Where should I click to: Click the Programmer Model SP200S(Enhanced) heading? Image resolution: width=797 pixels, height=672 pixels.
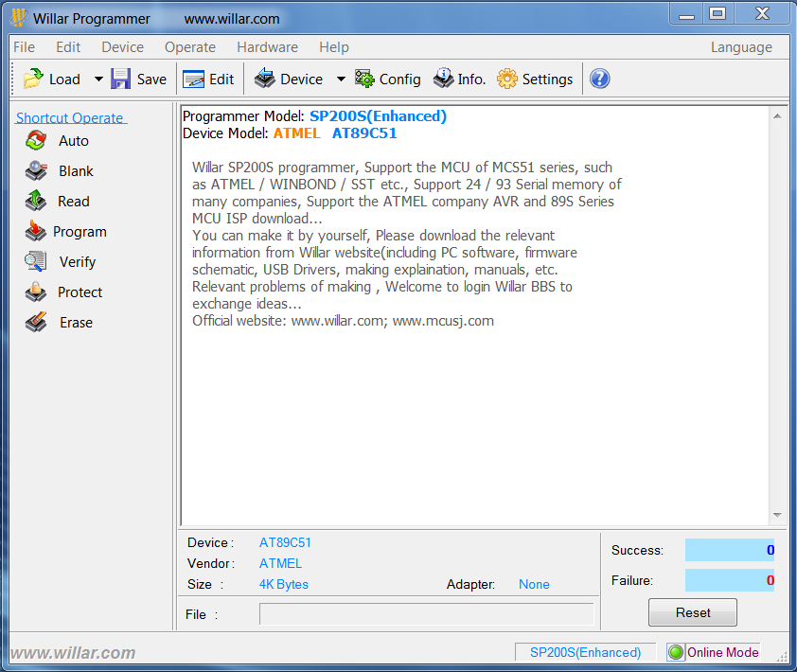point(378,116)
